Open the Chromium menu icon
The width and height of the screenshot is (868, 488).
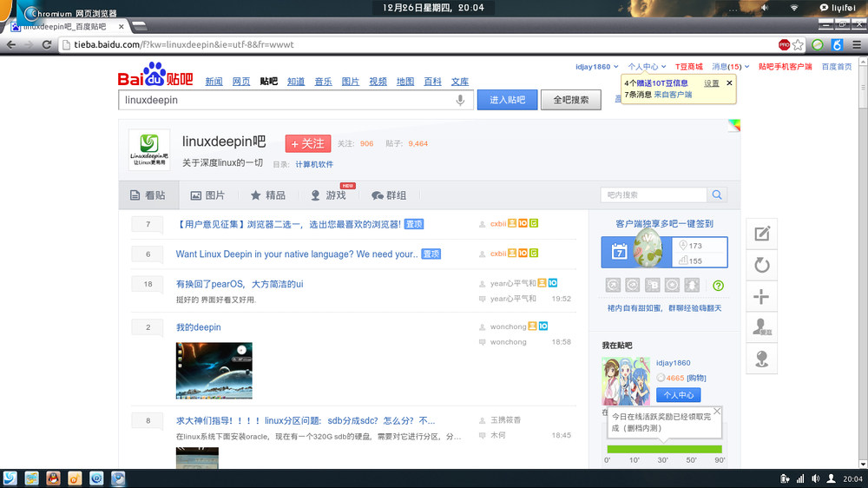(857, 45)
